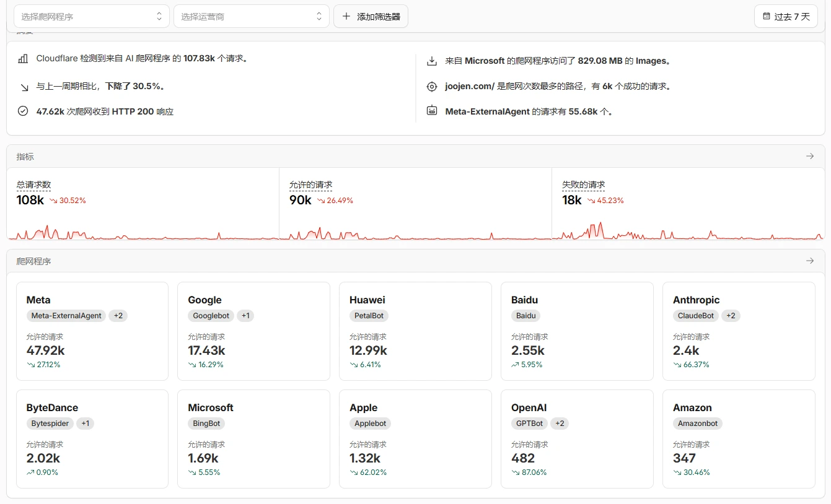Click the GPTBot tag
The height and width of the screenshot is (504, 831).
[x=529, y=424]
